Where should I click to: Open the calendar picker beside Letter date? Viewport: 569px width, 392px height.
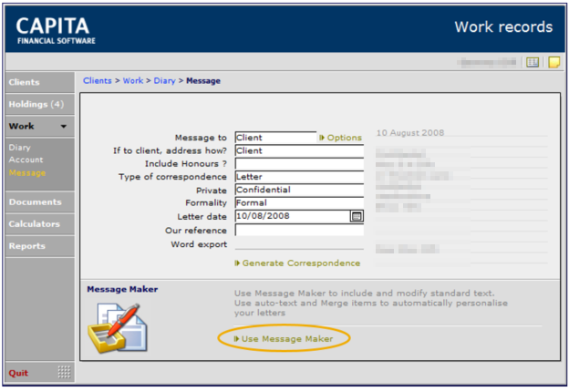tap(357, 216)
